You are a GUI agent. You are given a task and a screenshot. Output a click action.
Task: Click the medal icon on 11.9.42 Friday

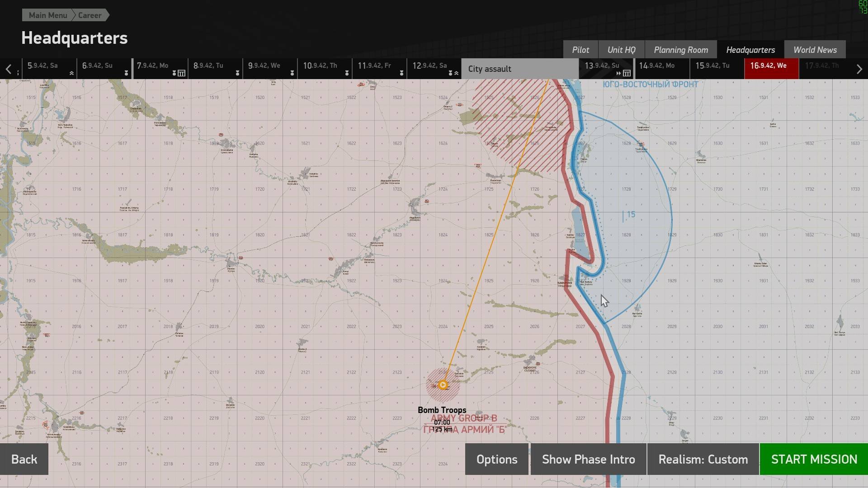point(401,73)
